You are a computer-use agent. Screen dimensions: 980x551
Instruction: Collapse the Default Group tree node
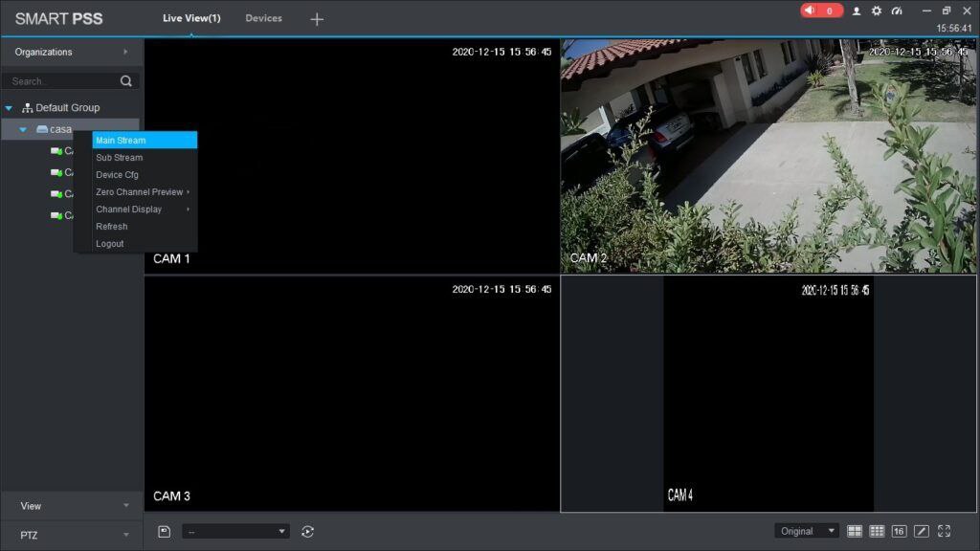pyautogui.click(x=9, y=108)
